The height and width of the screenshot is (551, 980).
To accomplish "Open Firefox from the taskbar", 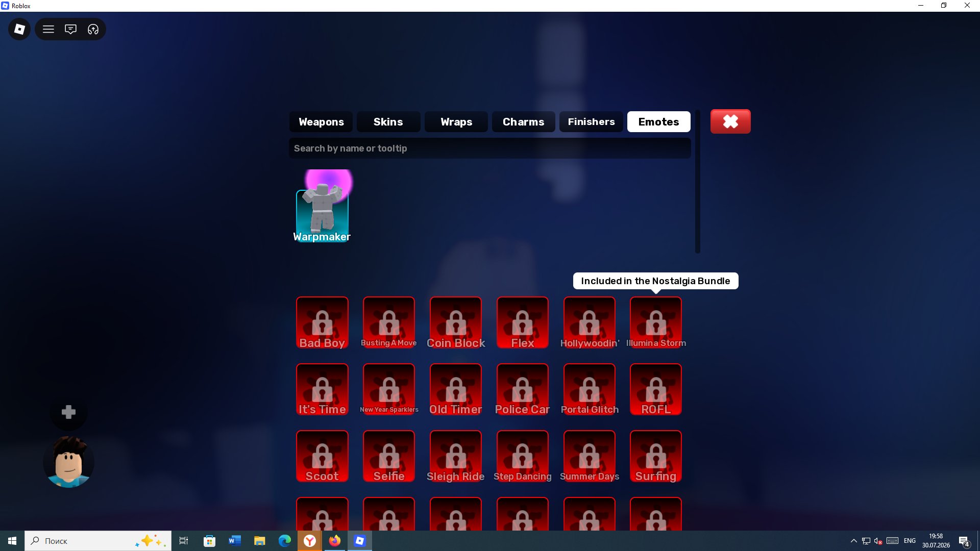I will pyautogui.click(x=335, y=541).
